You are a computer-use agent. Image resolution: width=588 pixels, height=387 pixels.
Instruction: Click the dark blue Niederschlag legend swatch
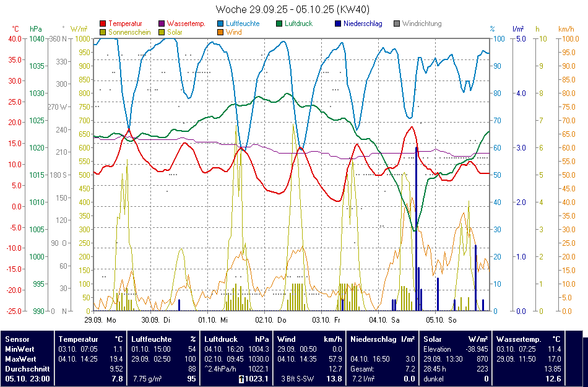pyautogui.click(x=338, y=24)
